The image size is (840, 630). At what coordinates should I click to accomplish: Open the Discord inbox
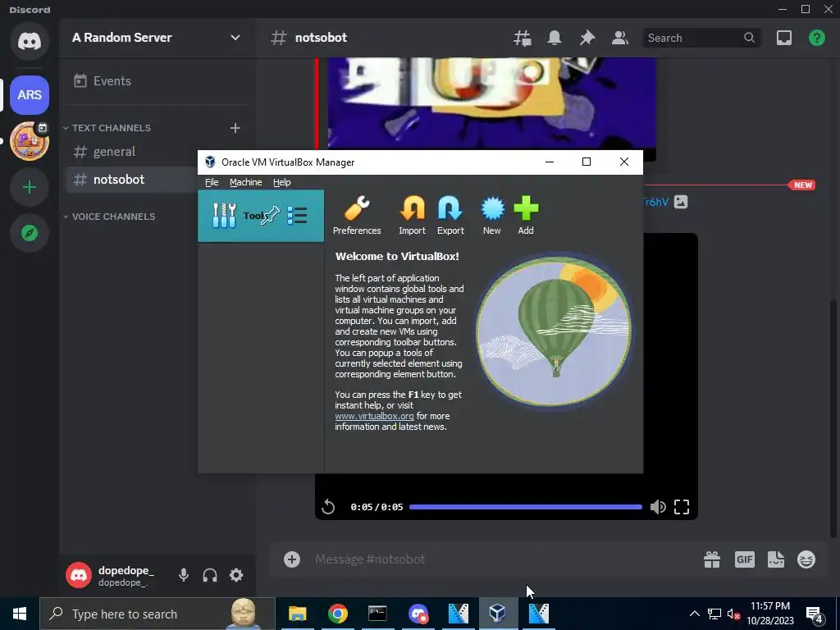pos(784,38)
